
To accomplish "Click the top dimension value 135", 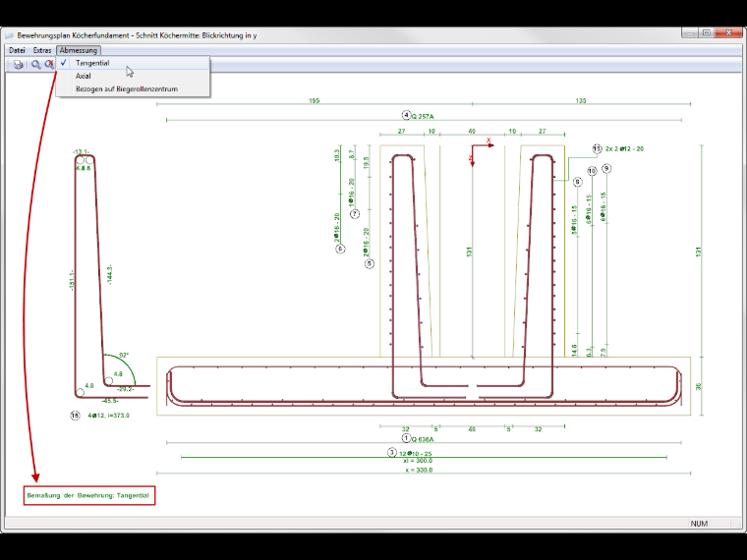I will [x=581, y=100].
